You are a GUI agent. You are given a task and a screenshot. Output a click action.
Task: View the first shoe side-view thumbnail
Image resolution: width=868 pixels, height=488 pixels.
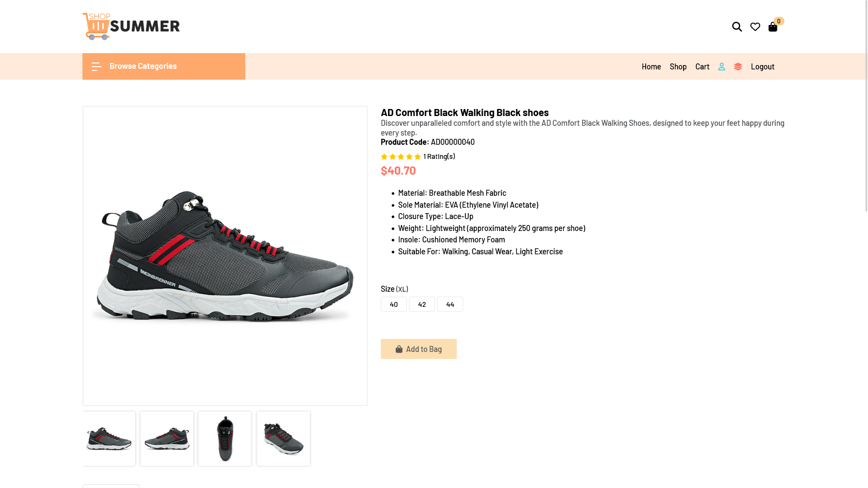click(x=109, y=439)
